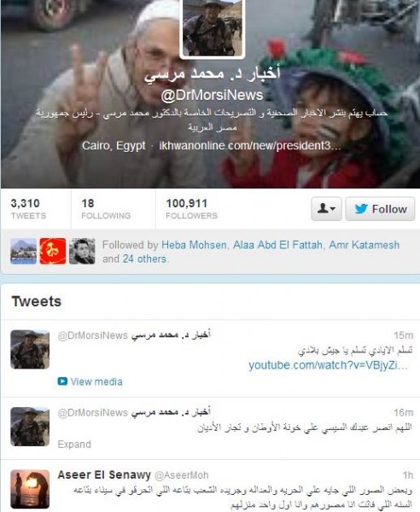Open avatar of the 16m tweet

pyautogui.click(x=30, y=427)
